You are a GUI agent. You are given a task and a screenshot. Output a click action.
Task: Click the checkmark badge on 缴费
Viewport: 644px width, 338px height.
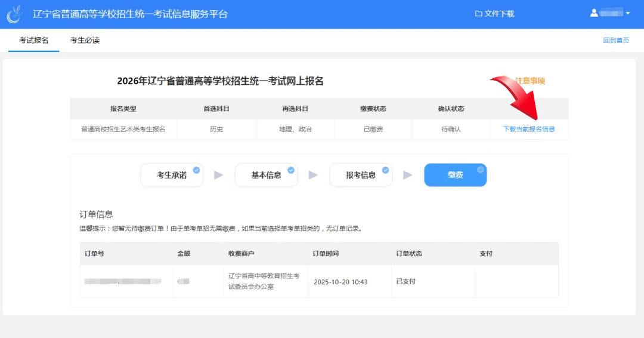tap(481, 170)
